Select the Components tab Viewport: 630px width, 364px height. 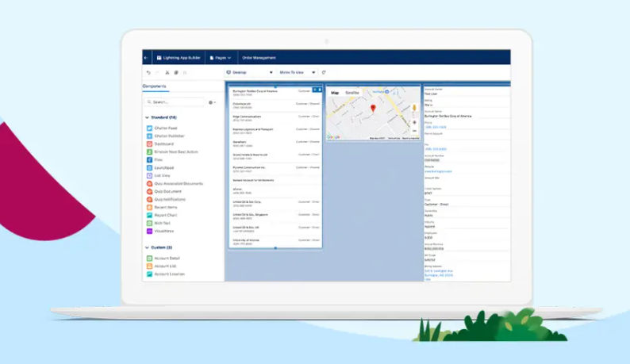[154, 86]
